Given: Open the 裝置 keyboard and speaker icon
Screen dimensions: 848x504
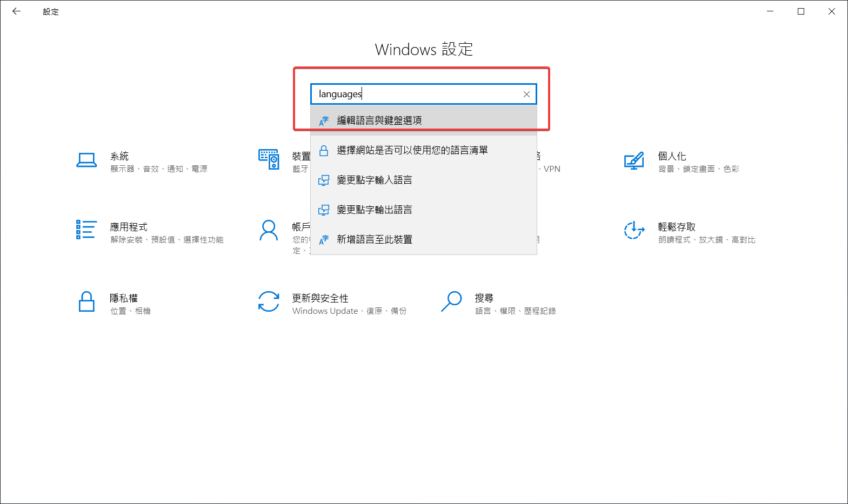Looking at the screenshot, I should click(269, 159).
